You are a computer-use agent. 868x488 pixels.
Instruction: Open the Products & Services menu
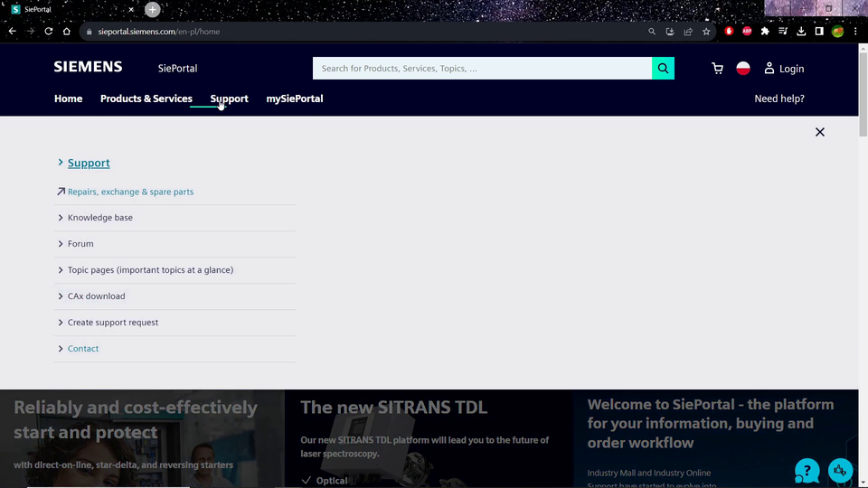(146, 99)
